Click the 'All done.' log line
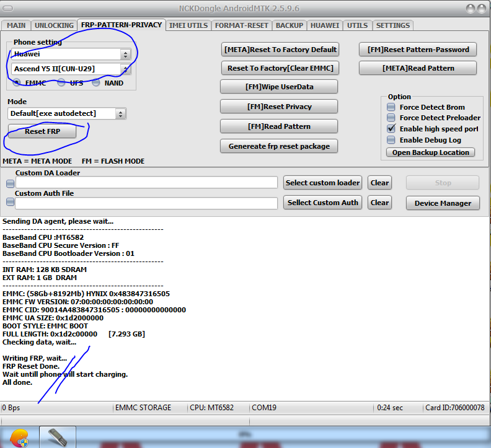491x448 pixels. point(17,382)
